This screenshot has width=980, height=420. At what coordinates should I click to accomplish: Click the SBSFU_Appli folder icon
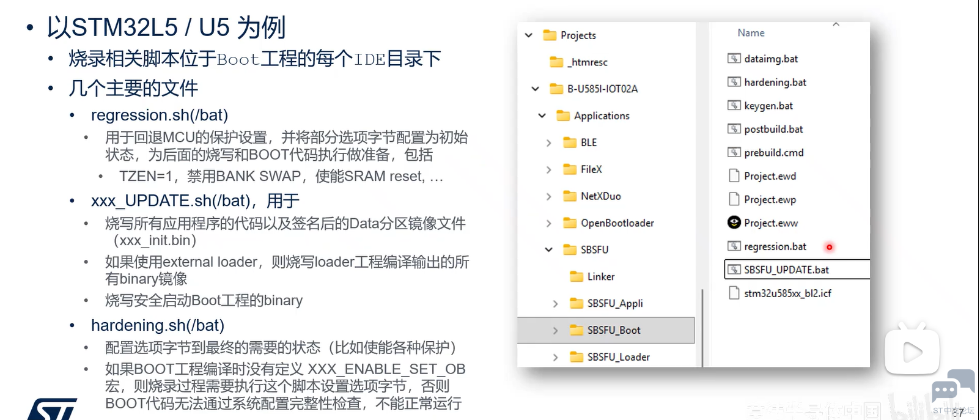coord(577,303)
